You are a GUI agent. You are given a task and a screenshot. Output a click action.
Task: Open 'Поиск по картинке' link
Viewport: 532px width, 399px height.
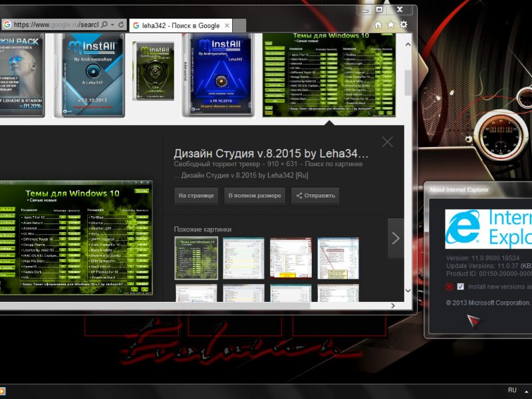tap(334, 164)
